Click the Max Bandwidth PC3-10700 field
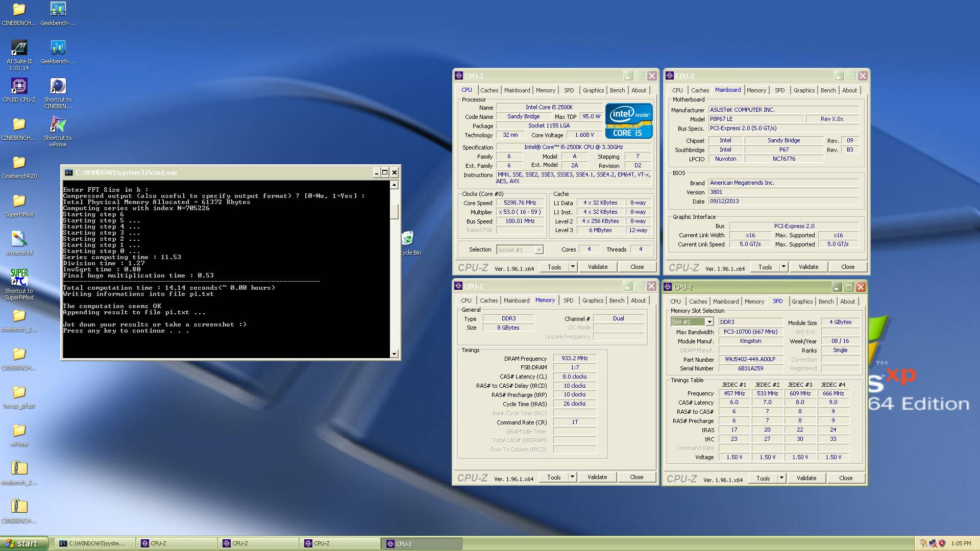Screen dimensions: 980x551 click(x=750, y=332)
